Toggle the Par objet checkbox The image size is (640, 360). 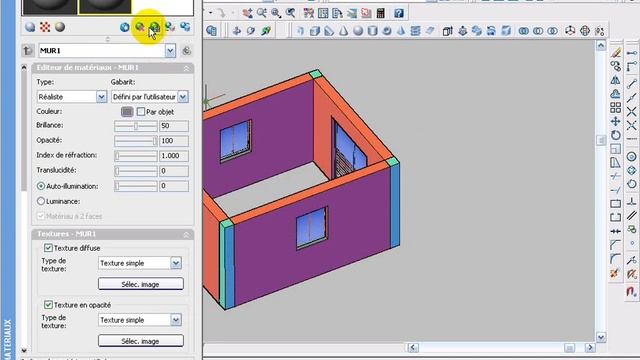tap(141, 111)
